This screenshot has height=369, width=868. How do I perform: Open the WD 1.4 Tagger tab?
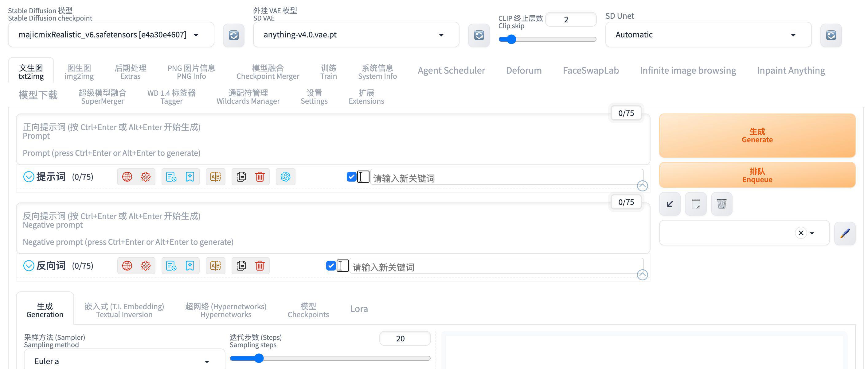tap(171, 97)
